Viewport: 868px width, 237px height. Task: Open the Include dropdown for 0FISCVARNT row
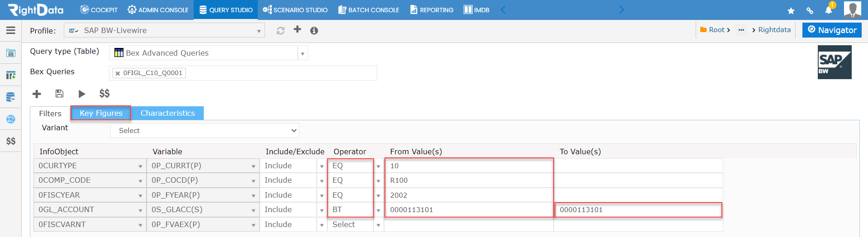[x=294, y=224]
